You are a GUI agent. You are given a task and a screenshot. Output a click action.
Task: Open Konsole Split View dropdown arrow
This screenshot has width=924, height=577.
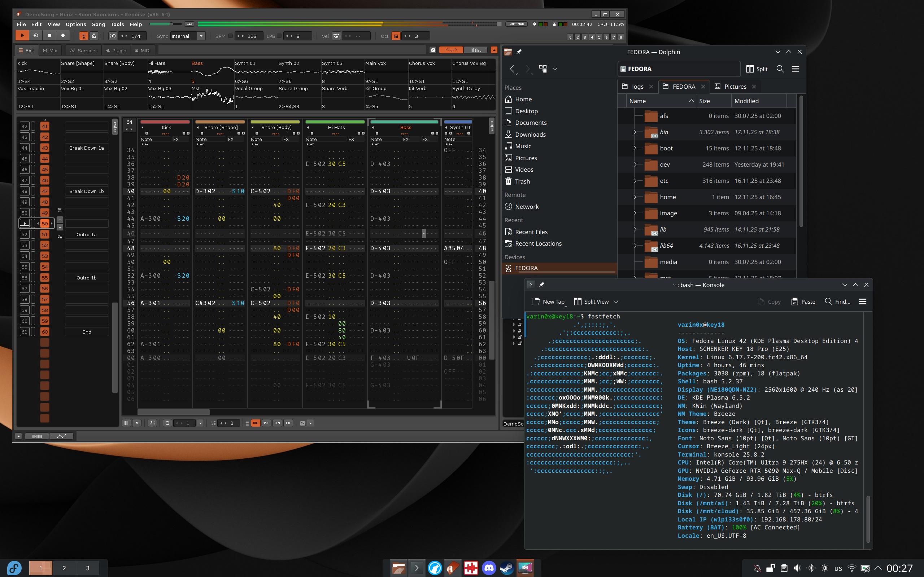click(x=616, y=301)
